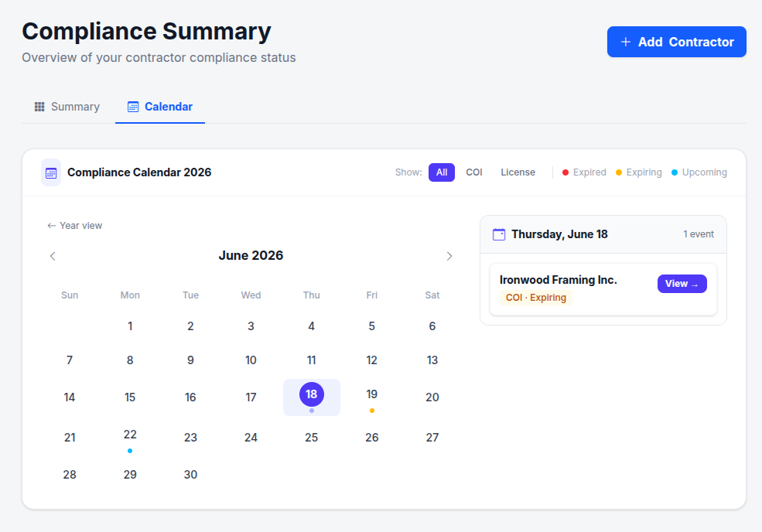Click the 1 event count label

[699, 234]
